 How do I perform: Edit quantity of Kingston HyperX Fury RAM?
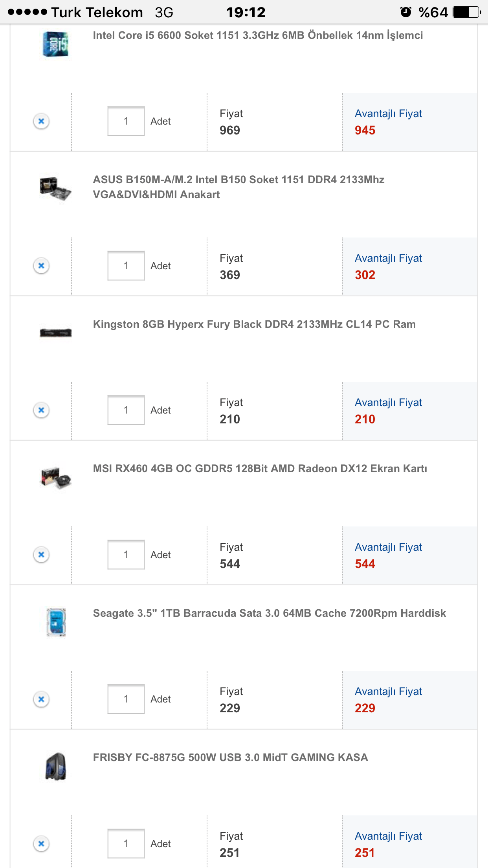pyautogui.click(x=126, y=410)
